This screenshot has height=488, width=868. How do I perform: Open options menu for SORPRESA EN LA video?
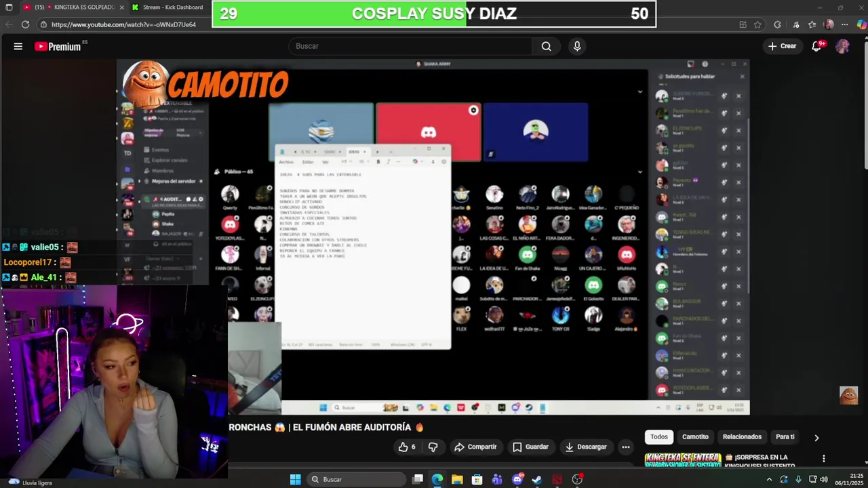[x=824, y=458]
